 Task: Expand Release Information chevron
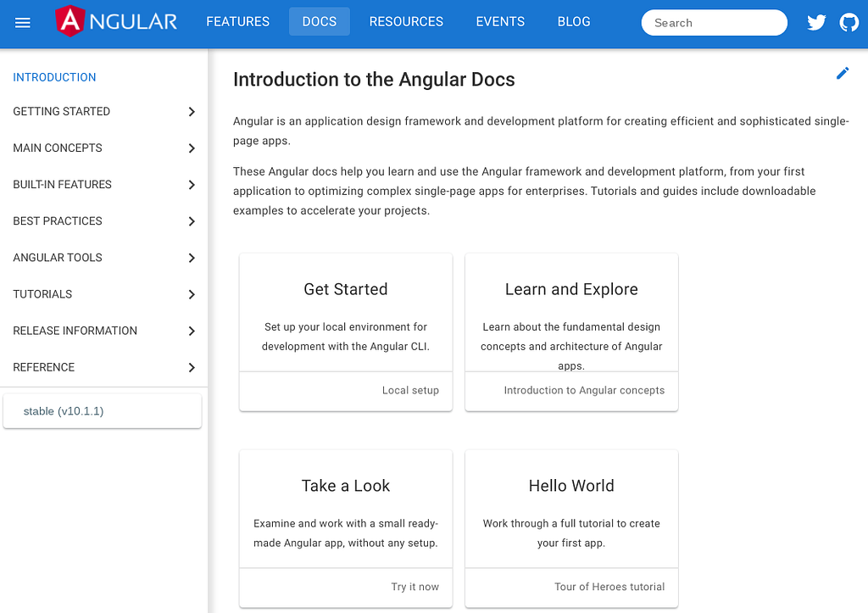pyautogui.click(x=192, y=332)
